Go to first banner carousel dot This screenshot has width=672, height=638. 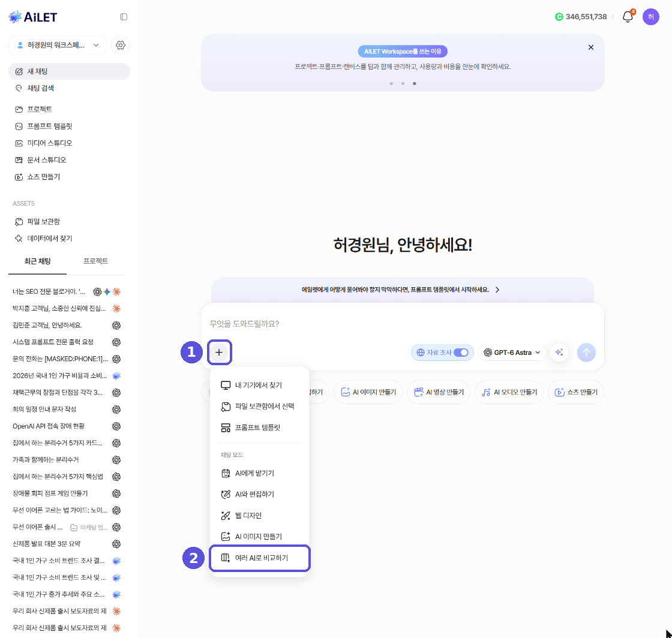[391, 83]
